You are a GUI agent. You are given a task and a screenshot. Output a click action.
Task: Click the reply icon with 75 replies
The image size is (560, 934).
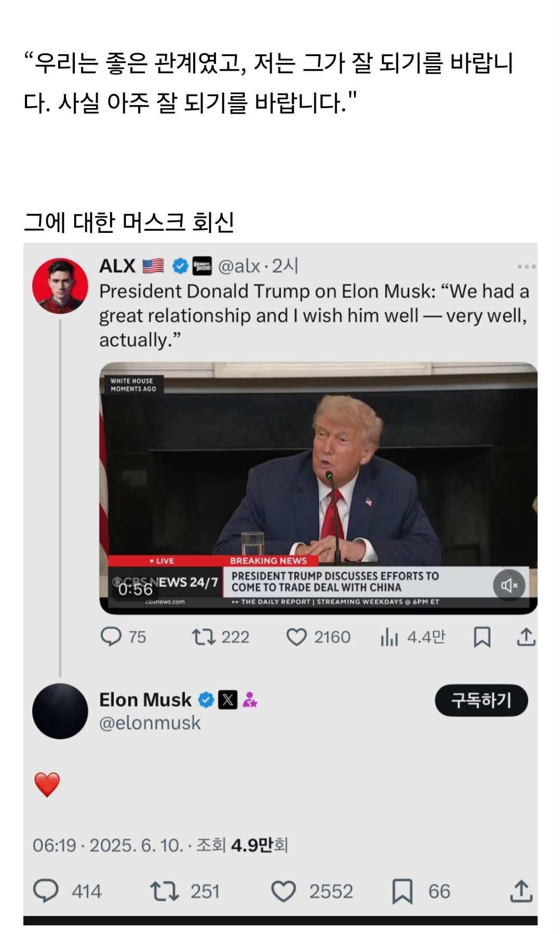click(111, 636)
